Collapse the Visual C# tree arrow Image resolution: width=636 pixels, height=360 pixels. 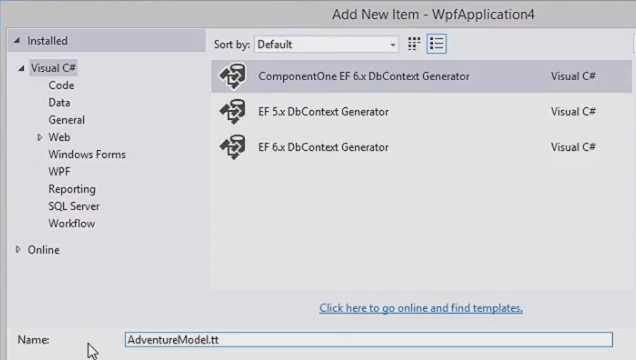[x=21, y=68]
